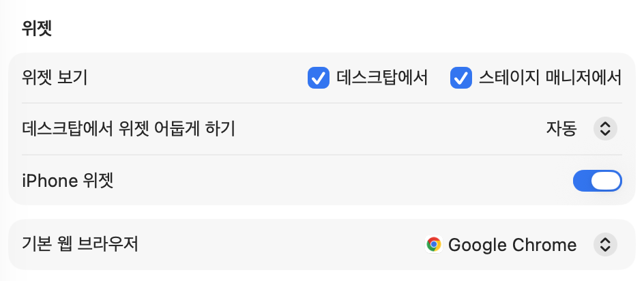Turn off the iPhone 위젯 switch
The width and height of the screenshot is (644, 281).
(x=597, y=181)
